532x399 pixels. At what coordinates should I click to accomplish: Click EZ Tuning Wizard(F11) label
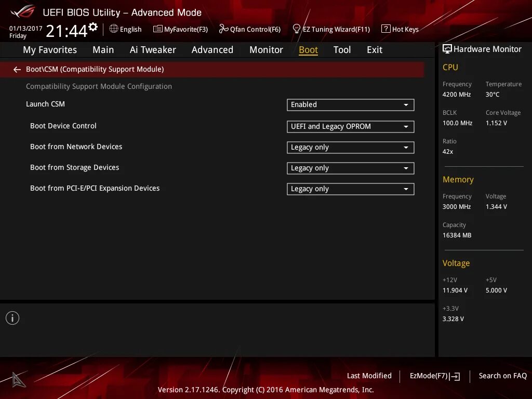pos(336,30)
